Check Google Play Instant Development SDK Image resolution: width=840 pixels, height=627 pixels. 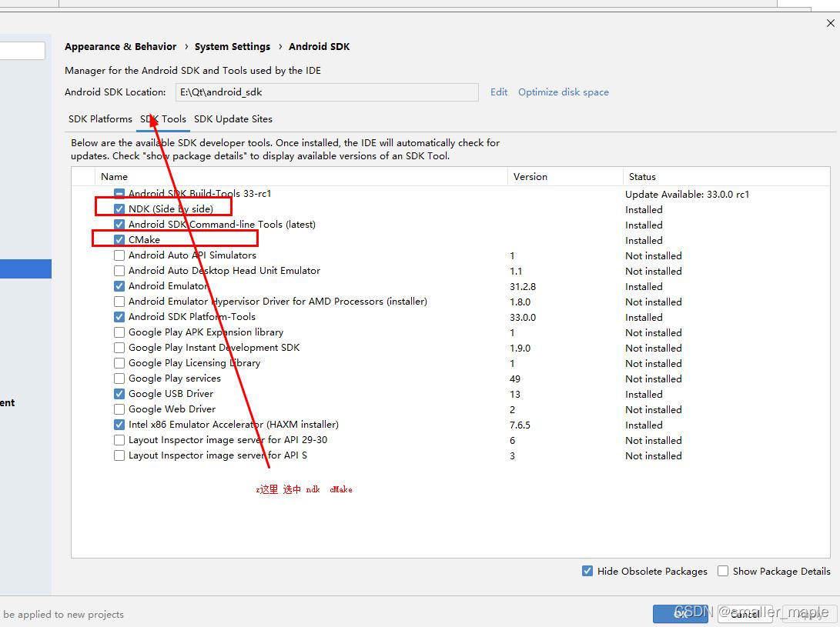[x=119, y=348]
